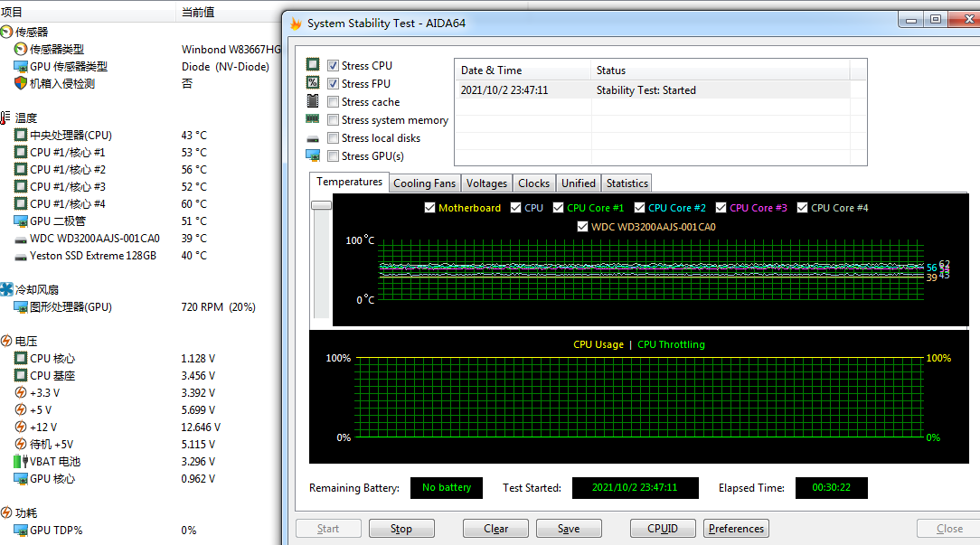980x545 pixels.
Task: Click the GPU TDP% monitor icon
Action: coord(21,530)
